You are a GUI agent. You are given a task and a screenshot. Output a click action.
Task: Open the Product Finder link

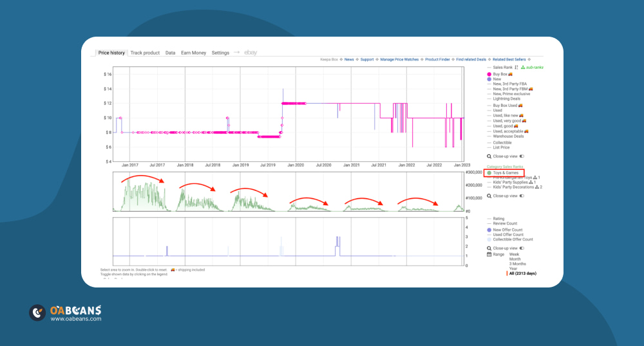click(437, 59)
